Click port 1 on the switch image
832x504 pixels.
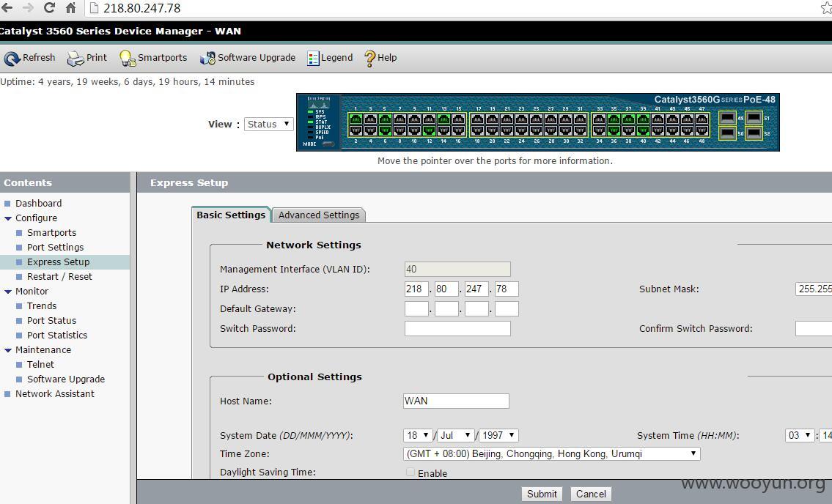(x=355, y=119)
